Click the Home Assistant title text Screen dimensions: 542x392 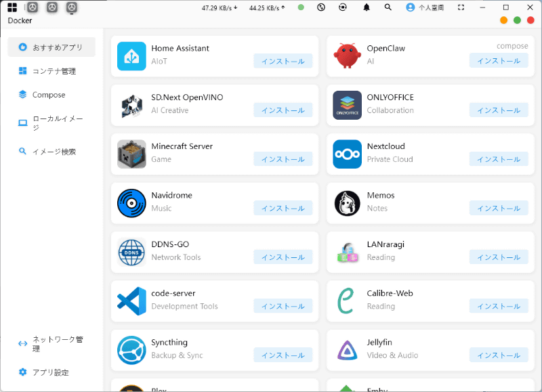pyautogui.click(x=180, y=48)
